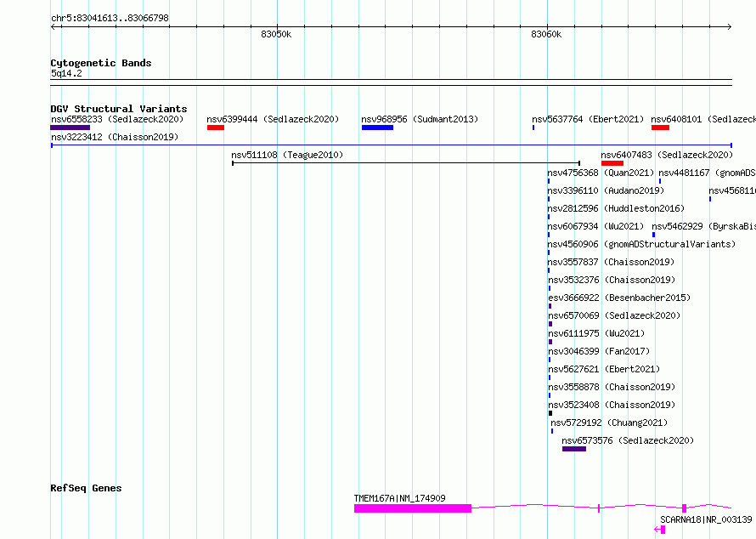Select nsv3558878 (Chaisson2019) label

coord(612,387)
